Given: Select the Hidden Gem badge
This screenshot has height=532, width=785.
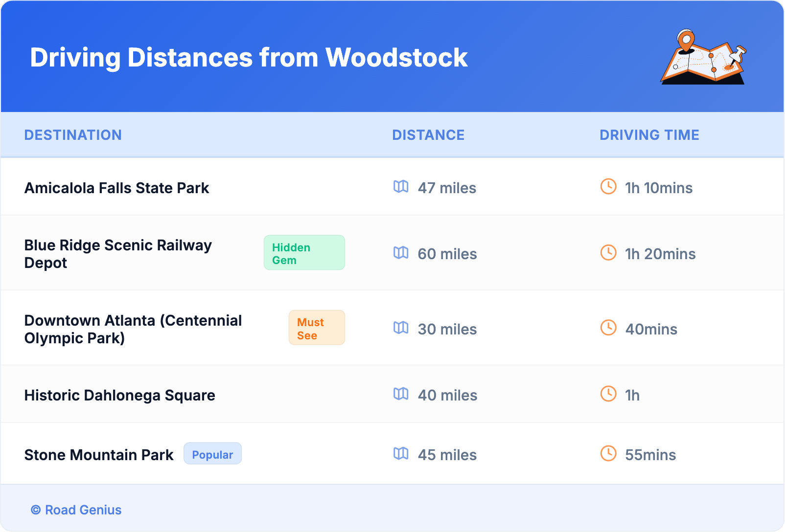Looking at the screenshot, I should tap(304, 253).
